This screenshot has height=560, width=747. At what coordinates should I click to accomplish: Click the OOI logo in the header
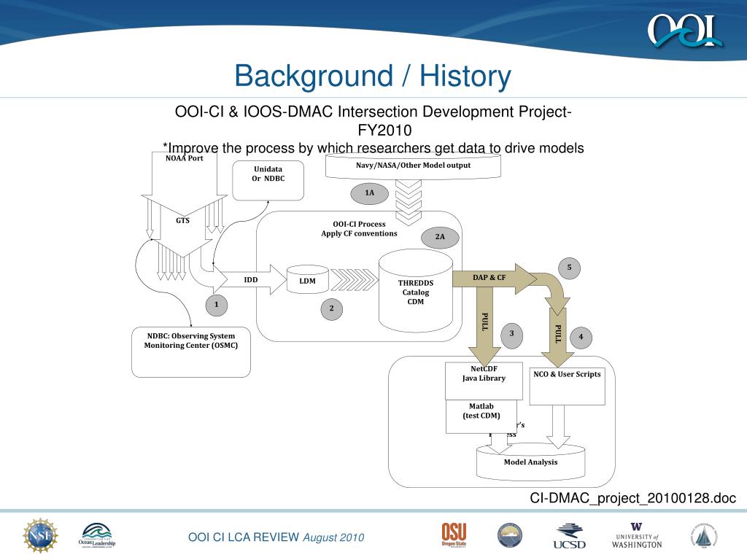[684, 31]
